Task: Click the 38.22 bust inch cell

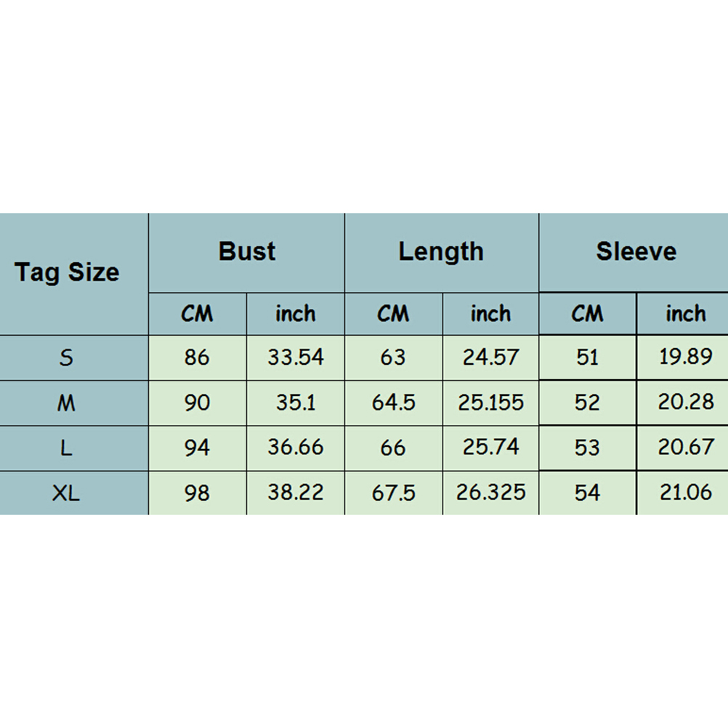Action: [296, 493]
